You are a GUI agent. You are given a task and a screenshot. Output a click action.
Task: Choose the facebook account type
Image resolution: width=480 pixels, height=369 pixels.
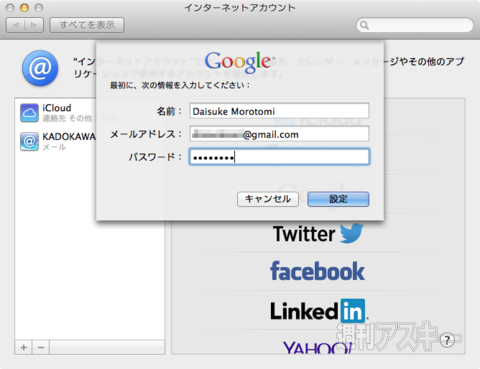tap(317, 271)
